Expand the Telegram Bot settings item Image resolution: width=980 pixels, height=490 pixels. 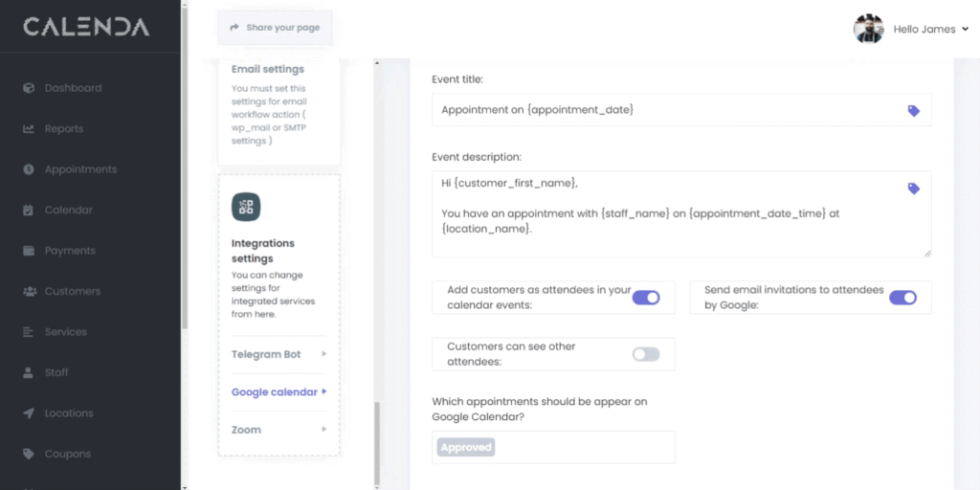click(278, 354)
